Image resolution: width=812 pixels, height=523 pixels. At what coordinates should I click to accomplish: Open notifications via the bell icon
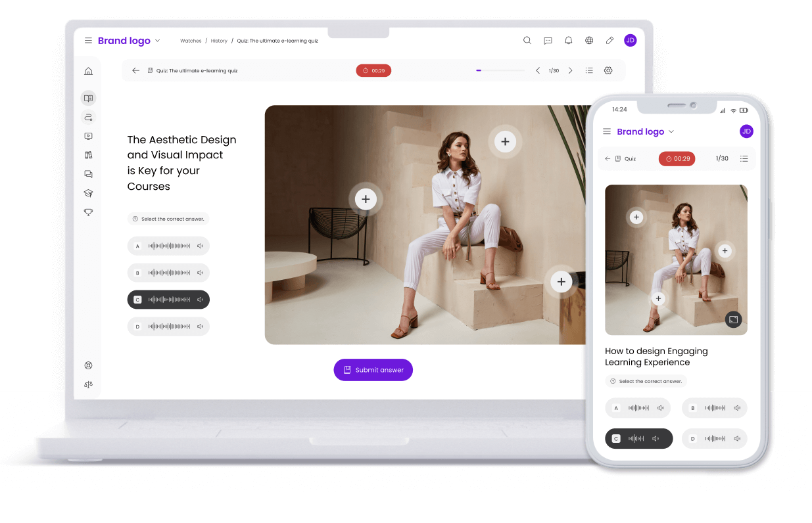pyautogui.click(x=568, y=40)
